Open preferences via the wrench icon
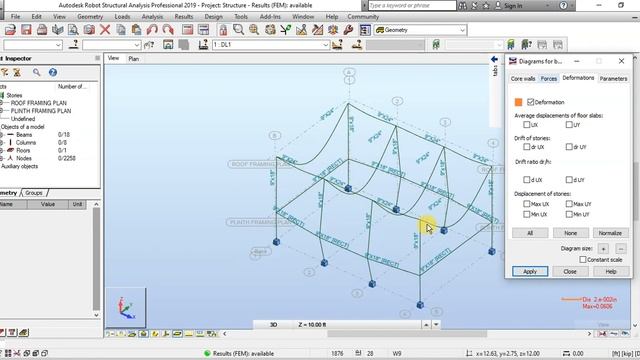The height and width of the screenshot is (360, 640). click(348, 30)
